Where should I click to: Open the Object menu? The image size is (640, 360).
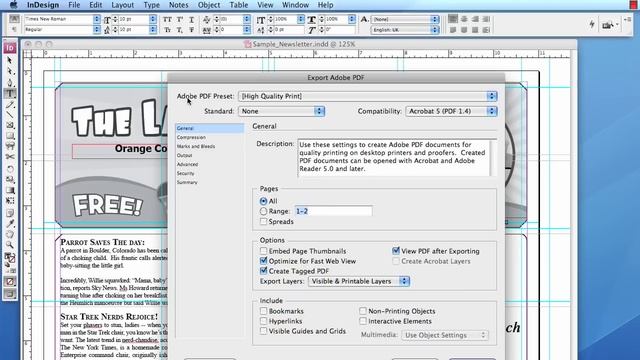pos(209,5)
